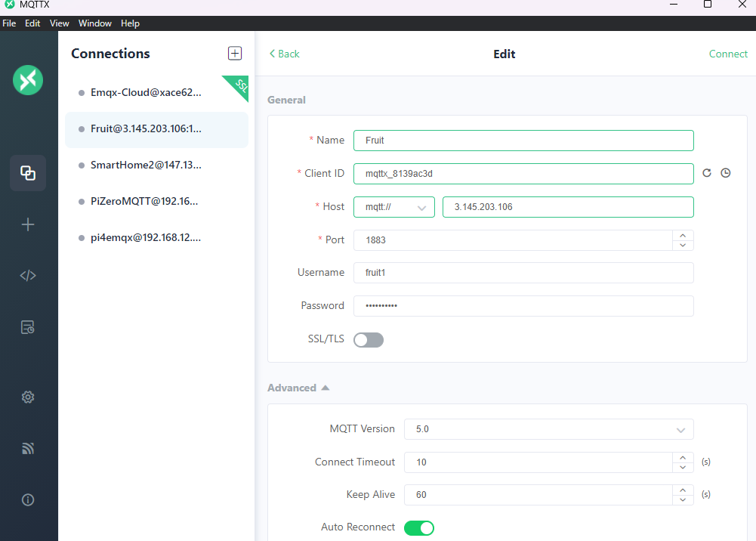Click the Name input field
The height and width of the screenshot is (541, 756).
[523, 141]
